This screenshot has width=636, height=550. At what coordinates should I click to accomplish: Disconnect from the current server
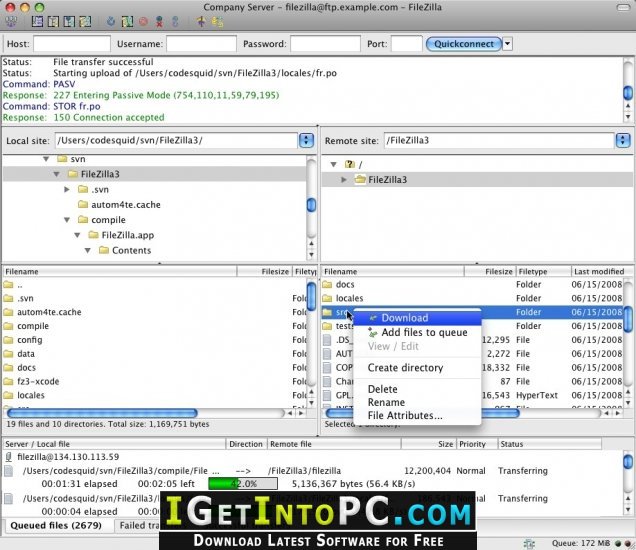[159, 21]
